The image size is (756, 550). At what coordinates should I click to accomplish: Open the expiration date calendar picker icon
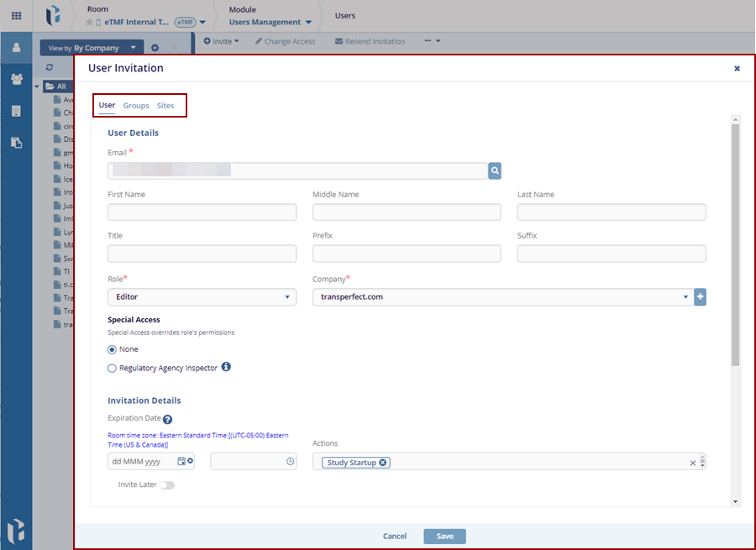[x=181, y=462]
